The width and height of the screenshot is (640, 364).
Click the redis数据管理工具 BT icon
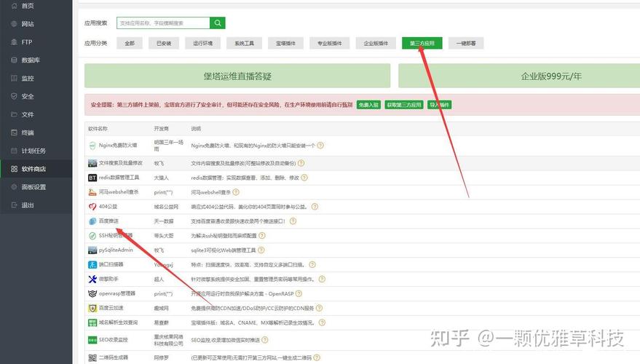tap(92, 178)
